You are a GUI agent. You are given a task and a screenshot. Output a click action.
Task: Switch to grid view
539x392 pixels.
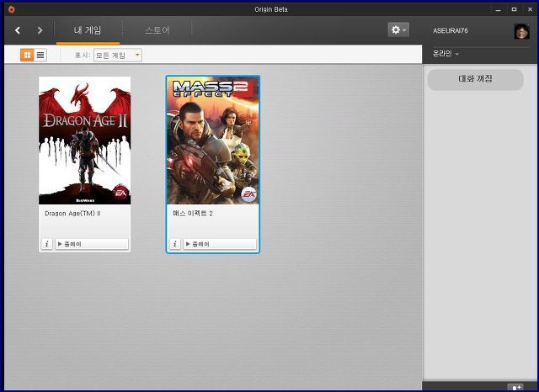pyautogui.click(x=27, y=55)
